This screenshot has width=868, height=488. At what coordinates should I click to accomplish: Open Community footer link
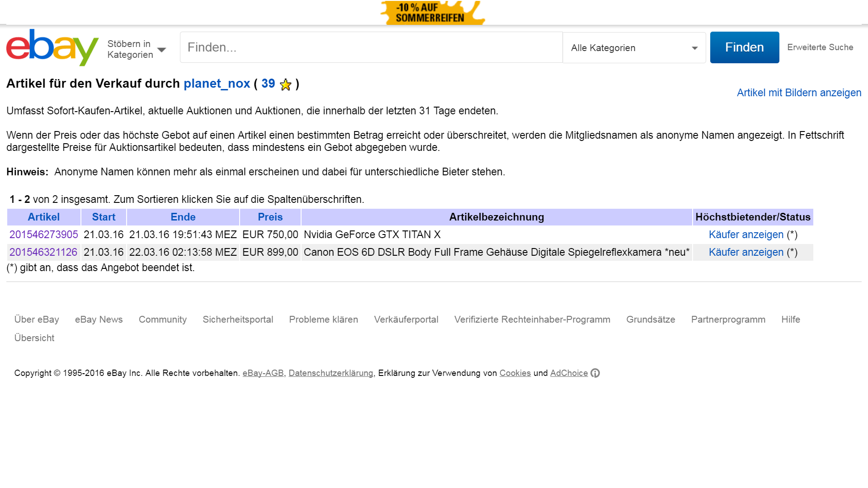(x=163, y=319)
